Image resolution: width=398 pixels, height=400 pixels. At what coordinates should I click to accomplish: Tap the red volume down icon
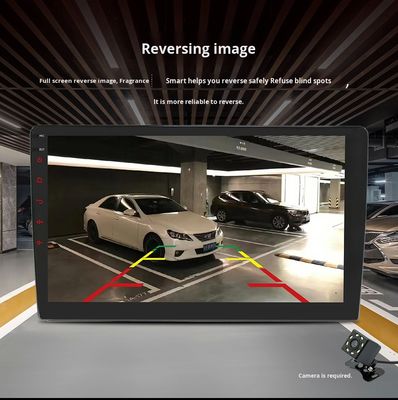click(x=40, y=242)
